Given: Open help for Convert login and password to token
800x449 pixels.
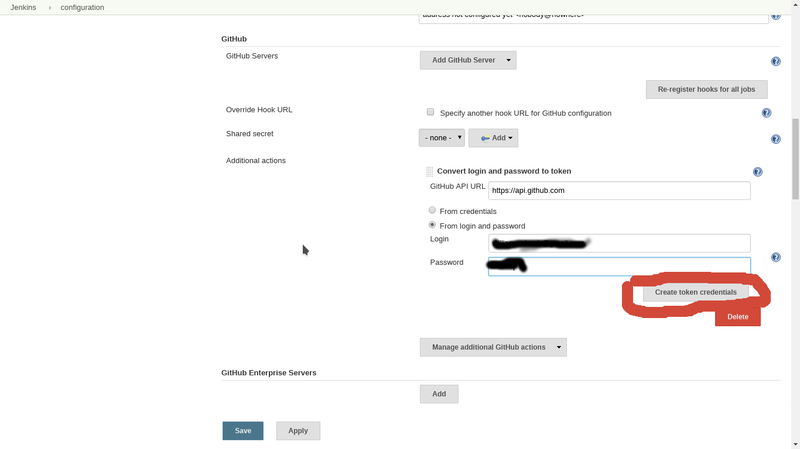Looking at the screenshot, I should [x=758, y=171].
